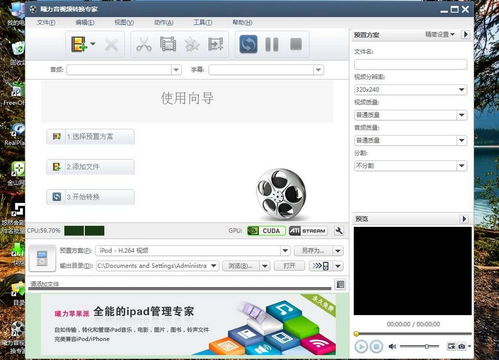This screenshot has width=499, height=360.
Task: Open the add file dropdown arrow
Action: pos(93,44)
